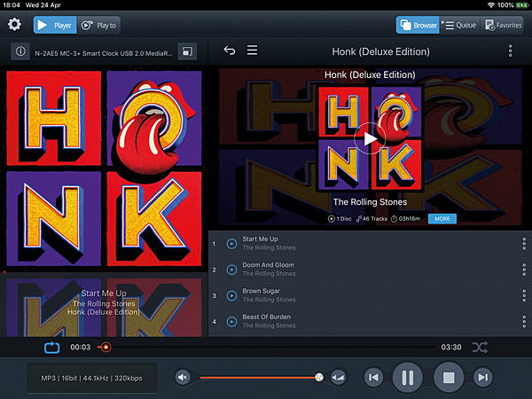Image resolution: width=532 pixels, height=399 pixels.
Task: Click the 1 Disc label
Action: point(340,219)
